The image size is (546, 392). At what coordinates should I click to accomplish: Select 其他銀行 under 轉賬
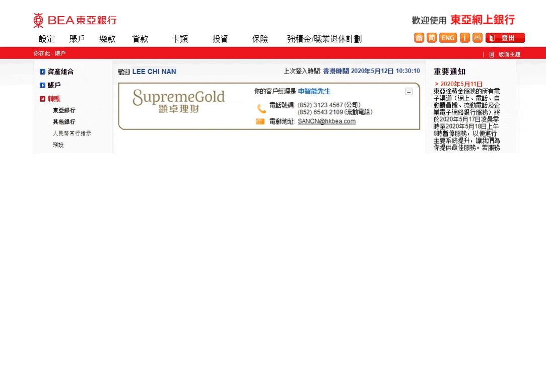(x=64, y=121)
